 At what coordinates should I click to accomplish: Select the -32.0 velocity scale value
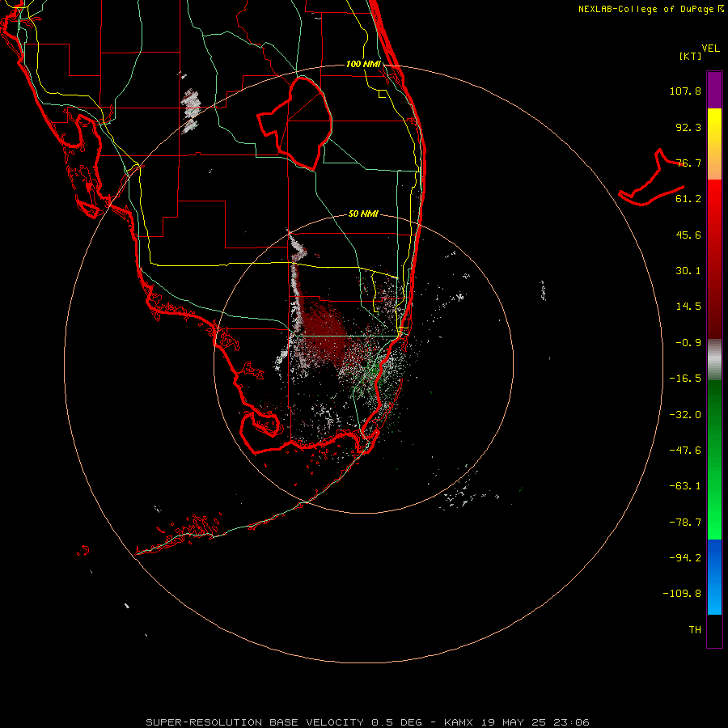[685, 415]
